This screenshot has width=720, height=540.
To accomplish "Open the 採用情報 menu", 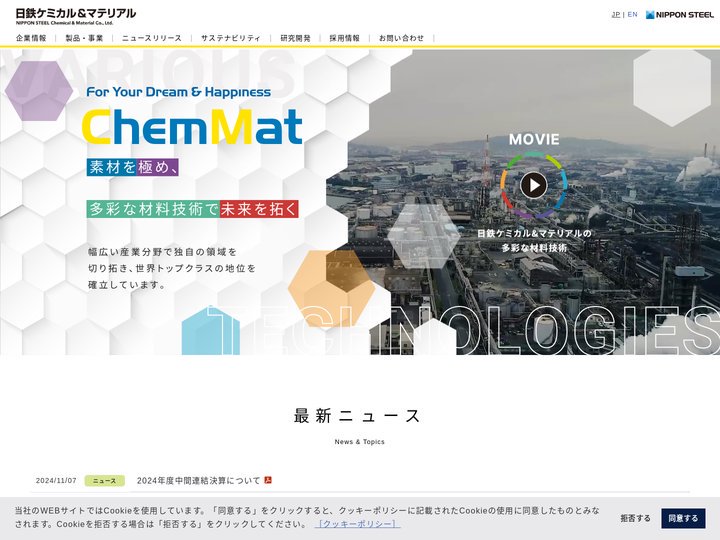I will click(x=344, y=38).
